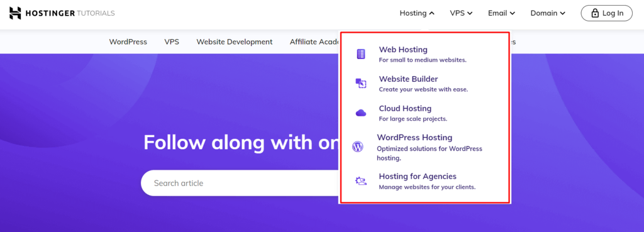Expand the Domain dropdown menu
The width and height of the screenshot is (644, 232).
pyautogui.click(x=548, y=13)
